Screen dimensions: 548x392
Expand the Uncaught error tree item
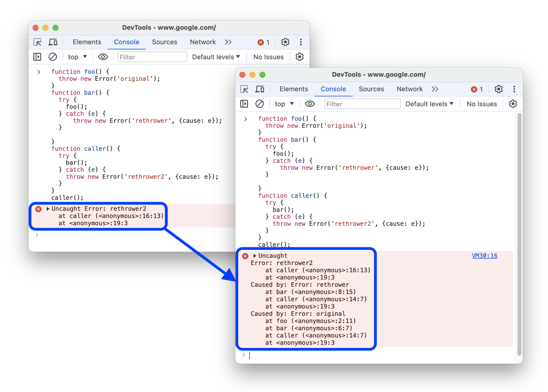pyautogui.click(x=255, y=255)
